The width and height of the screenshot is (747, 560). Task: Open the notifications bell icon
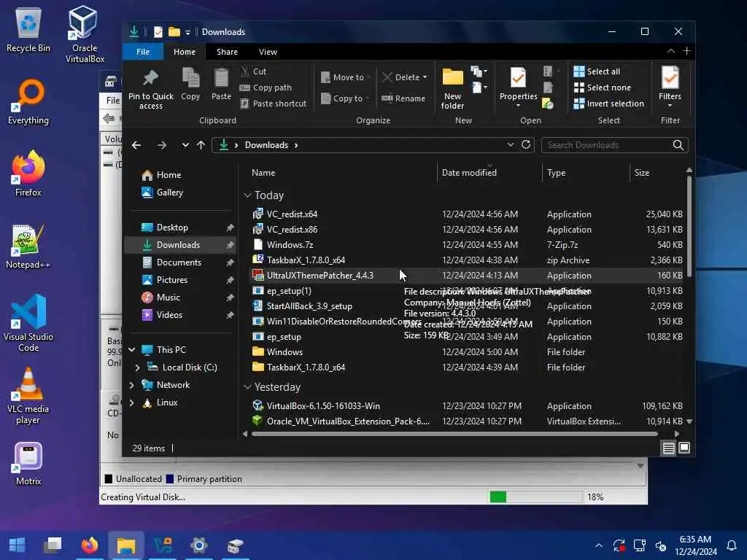732,545
